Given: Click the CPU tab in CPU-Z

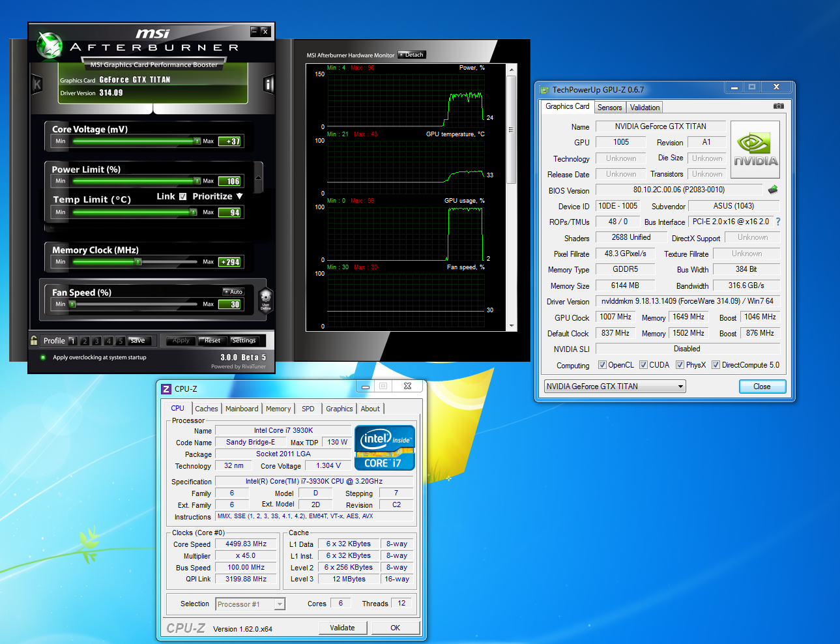Looking at the screenshot, I should (177, 408).
